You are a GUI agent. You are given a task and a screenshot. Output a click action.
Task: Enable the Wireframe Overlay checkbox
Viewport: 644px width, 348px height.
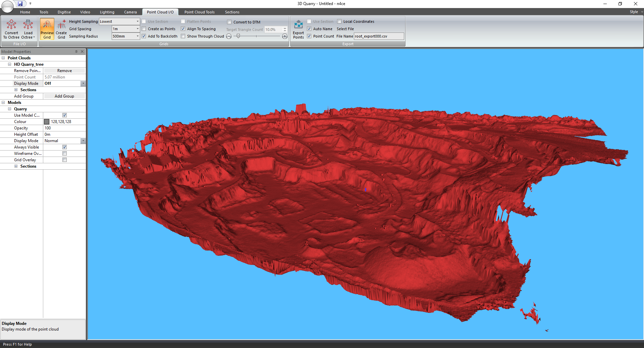pyautogui.click(x=64, y=154)
